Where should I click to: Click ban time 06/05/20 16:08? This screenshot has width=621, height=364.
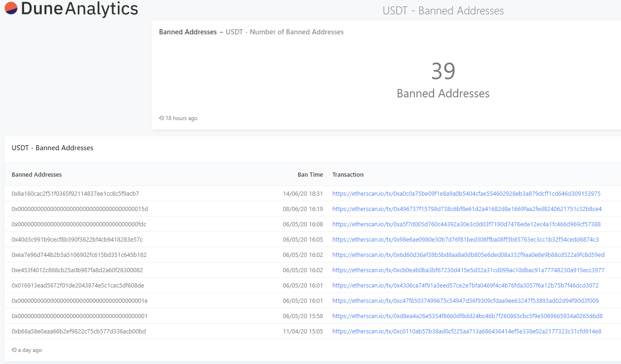click(x=303, y=224)
